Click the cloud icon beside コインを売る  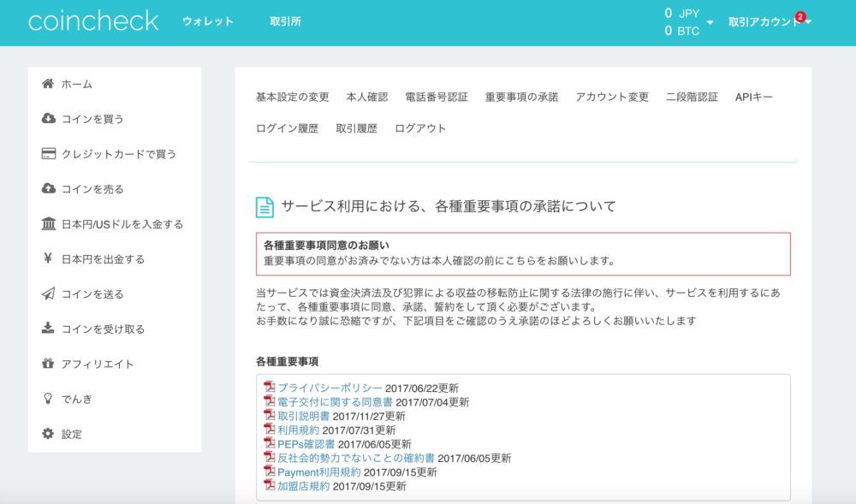[48, 188]
